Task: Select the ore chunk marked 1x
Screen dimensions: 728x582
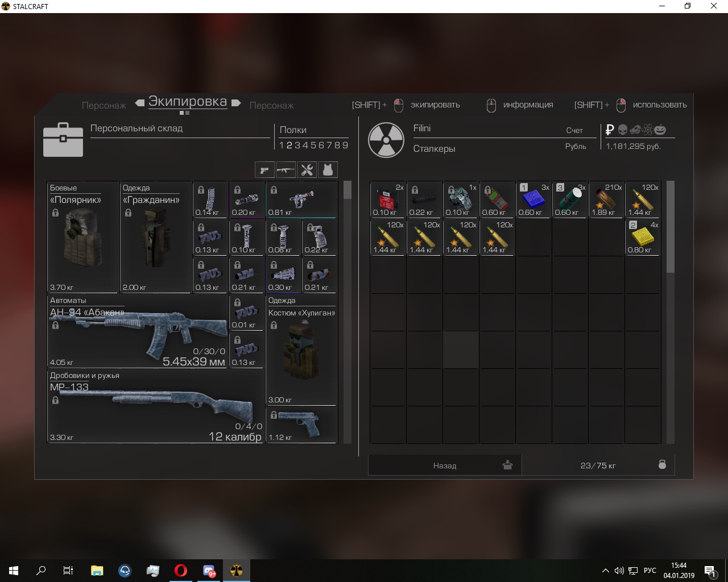Action: coord(461,199)
